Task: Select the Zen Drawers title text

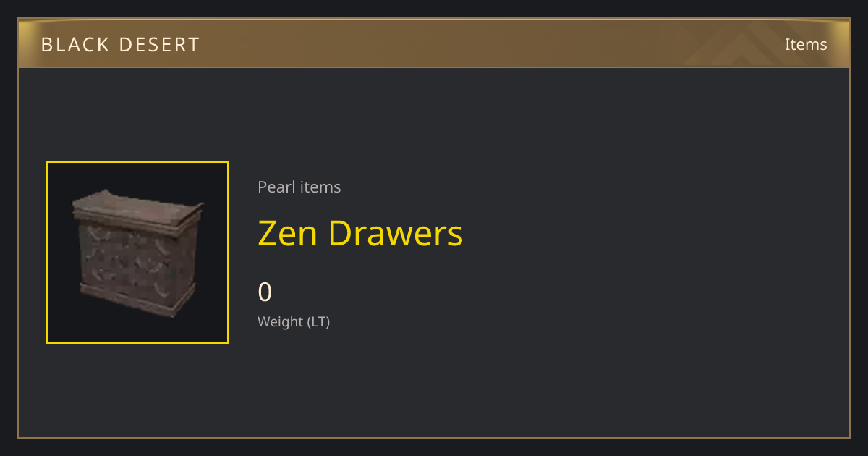Action: point(360,233)
